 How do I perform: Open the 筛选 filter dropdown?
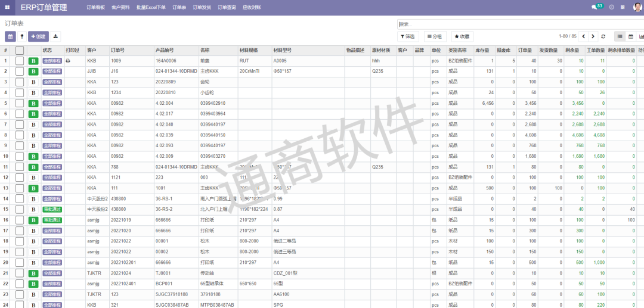(408, 36)
